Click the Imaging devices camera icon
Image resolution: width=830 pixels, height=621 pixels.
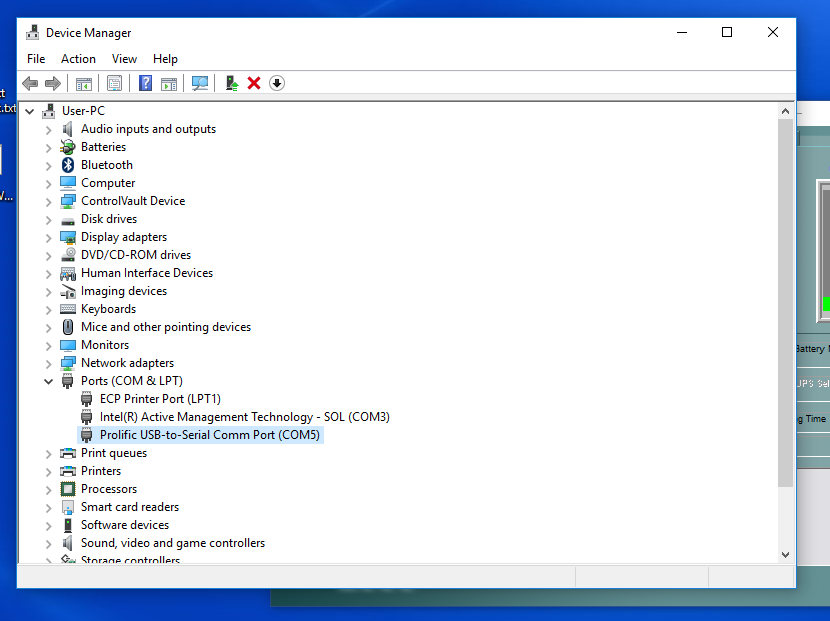pyautogui.click(x=68, y=291)
